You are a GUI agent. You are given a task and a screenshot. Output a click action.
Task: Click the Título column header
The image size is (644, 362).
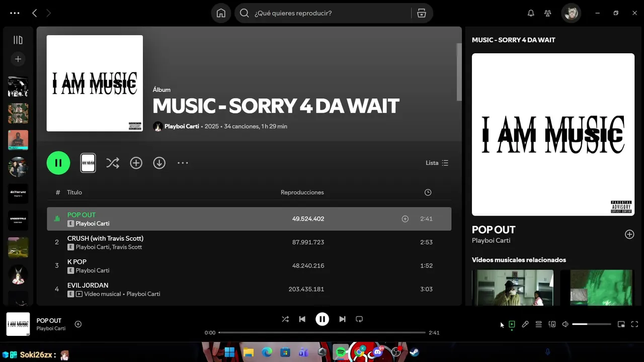coord(74,192)
